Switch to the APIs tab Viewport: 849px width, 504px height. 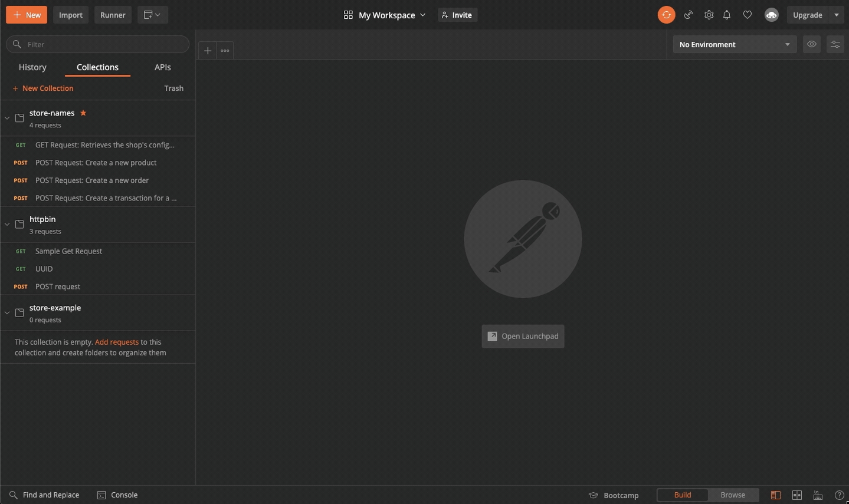pos(163,67)
